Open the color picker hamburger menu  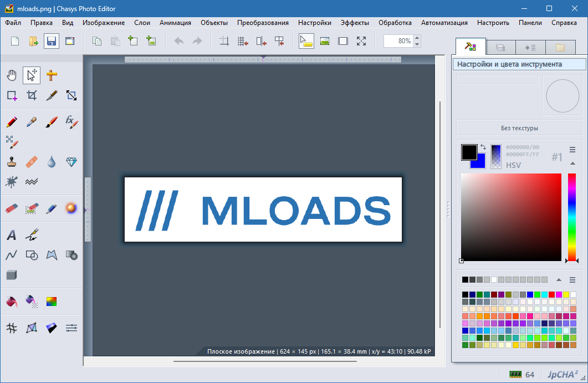pos(572,150)
